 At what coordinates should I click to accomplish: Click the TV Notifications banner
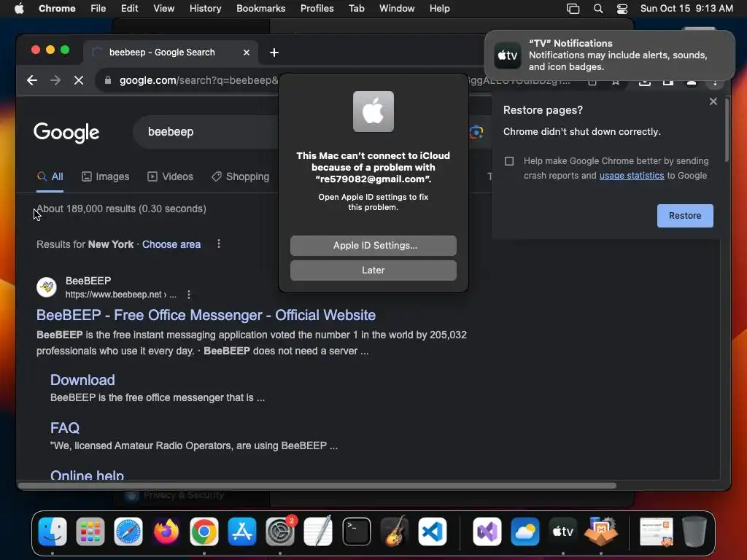point(609,55)
